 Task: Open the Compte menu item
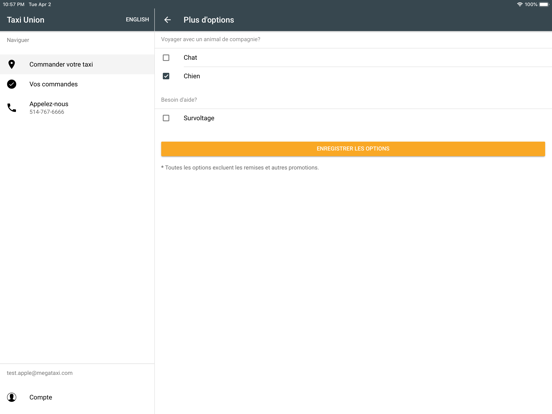[x=77, y=397]
